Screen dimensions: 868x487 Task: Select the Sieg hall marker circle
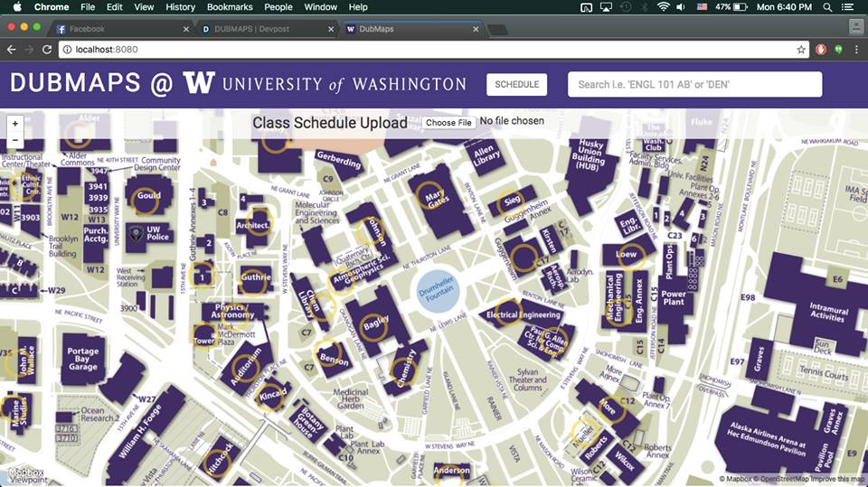(510, 203)
